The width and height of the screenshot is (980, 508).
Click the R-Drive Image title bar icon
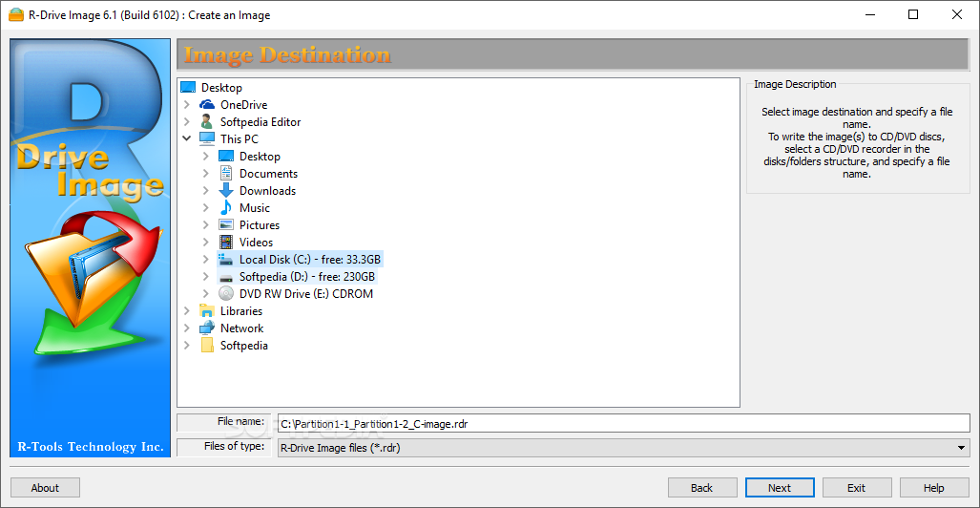pyautogui.click(x=16, y=15)
